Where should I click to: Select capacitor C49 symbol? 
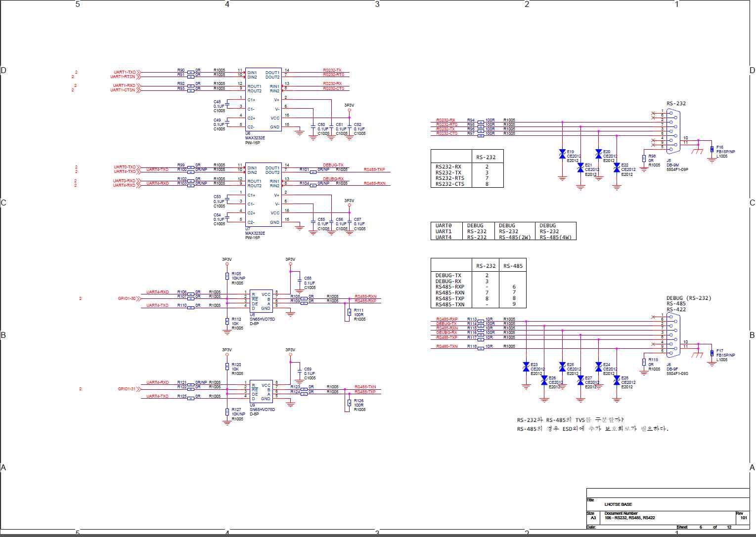pos(227,123)
